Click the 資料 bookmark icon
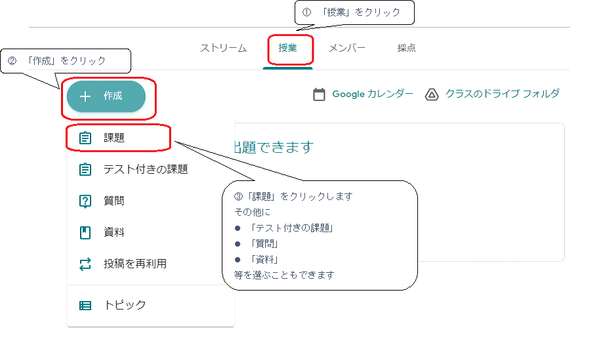Screen dimensions: 603x364 85,233
